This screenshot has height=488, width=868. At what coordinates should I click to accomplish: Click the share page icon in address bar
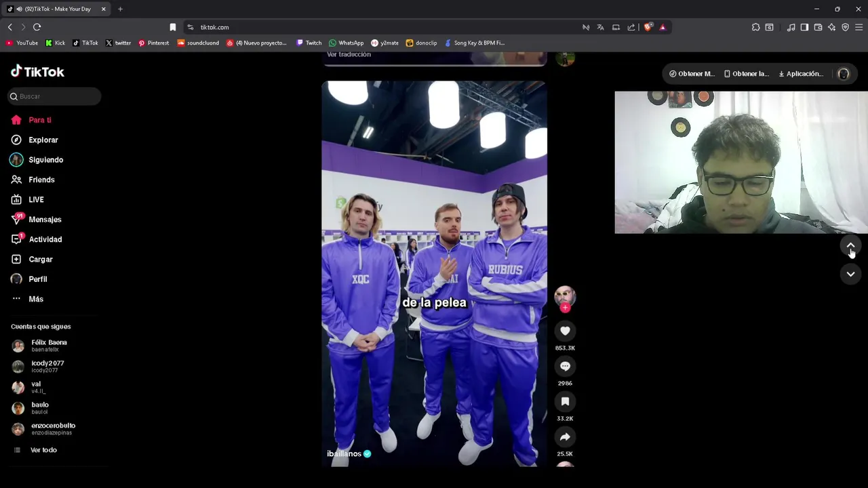(x=631, y=27)
